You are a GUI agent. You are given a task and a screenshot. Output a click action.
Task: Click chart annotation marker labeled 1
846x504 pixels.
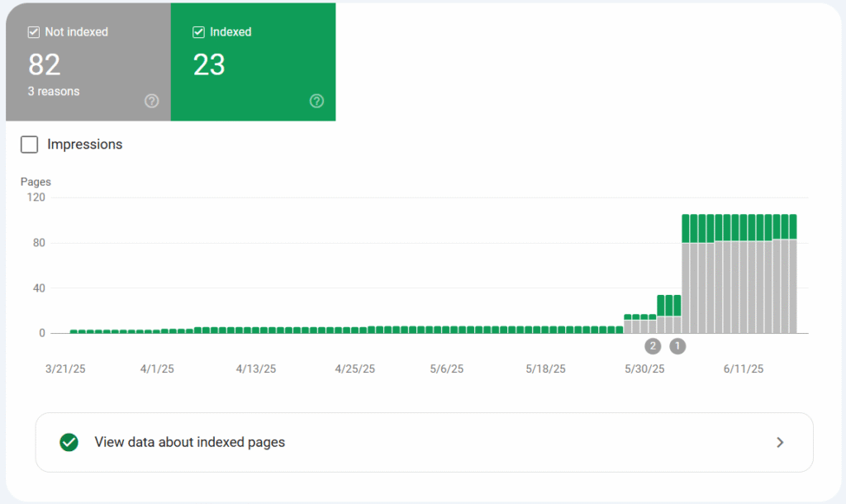pos(677,346)
